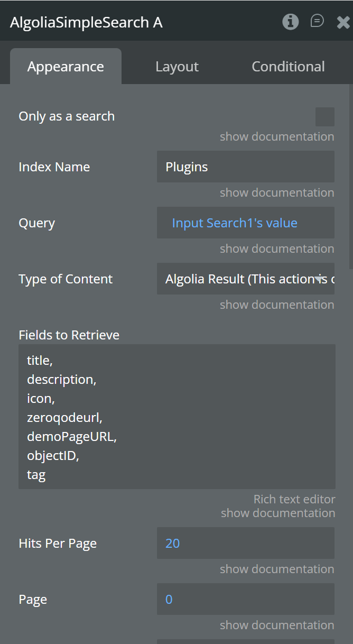Select the Appearance tab

(x=66, y=67)
